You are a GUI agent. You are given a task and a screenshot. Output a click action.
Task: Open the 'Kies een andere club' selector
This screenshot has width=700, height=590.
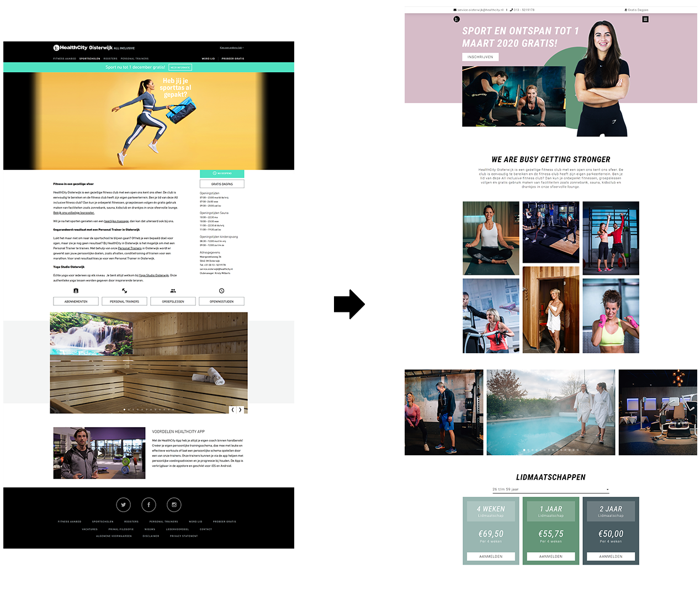231,48
